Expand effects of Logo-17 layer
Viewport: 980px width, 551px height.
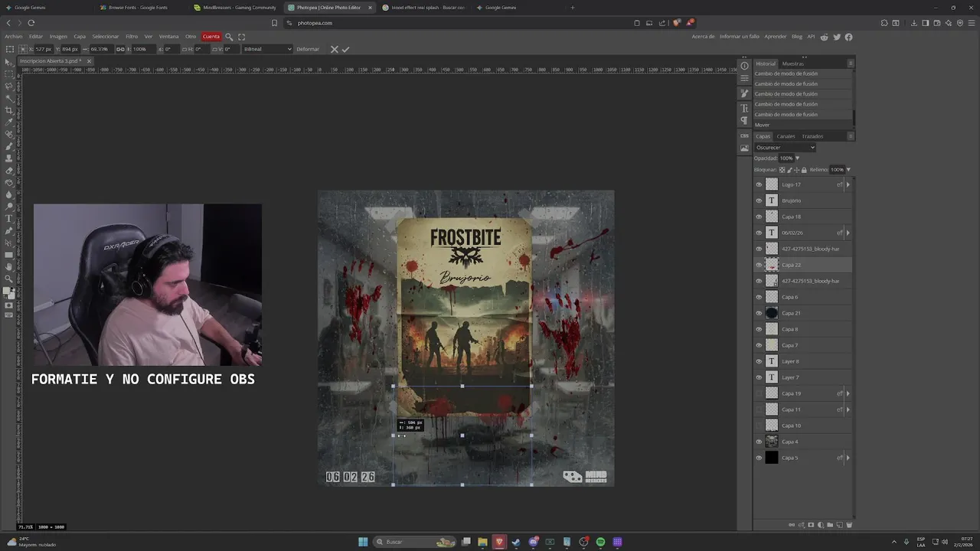[x=848, y=184]
